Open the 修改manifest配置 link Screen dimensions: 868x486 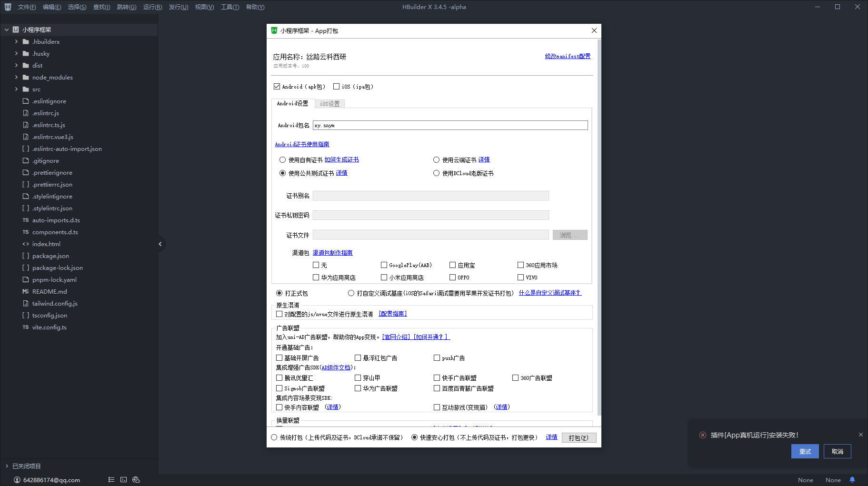pyautogui.click(x=568, y=56)
